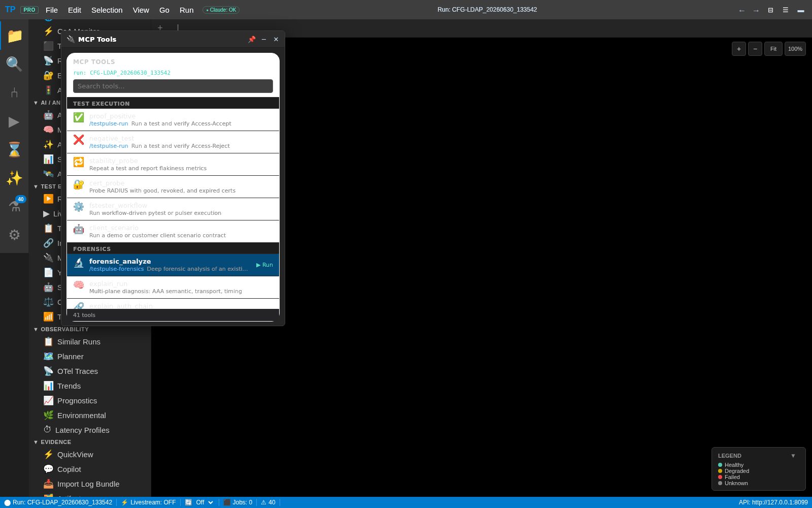812x508 pixels.
Task: Click the API http://127.0.0.1:8099 status entry
Action: click(x=773, y=502)
